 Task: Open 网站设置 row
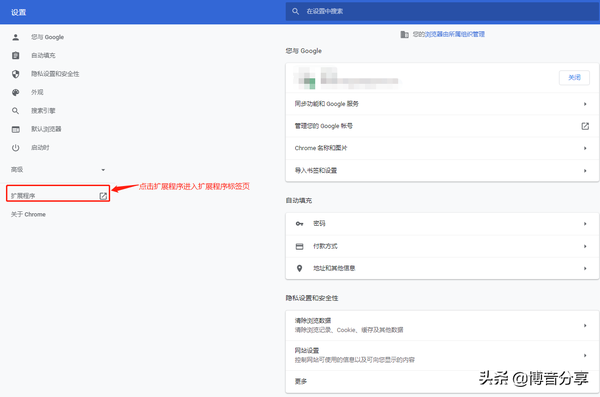[x=442, y=355]
